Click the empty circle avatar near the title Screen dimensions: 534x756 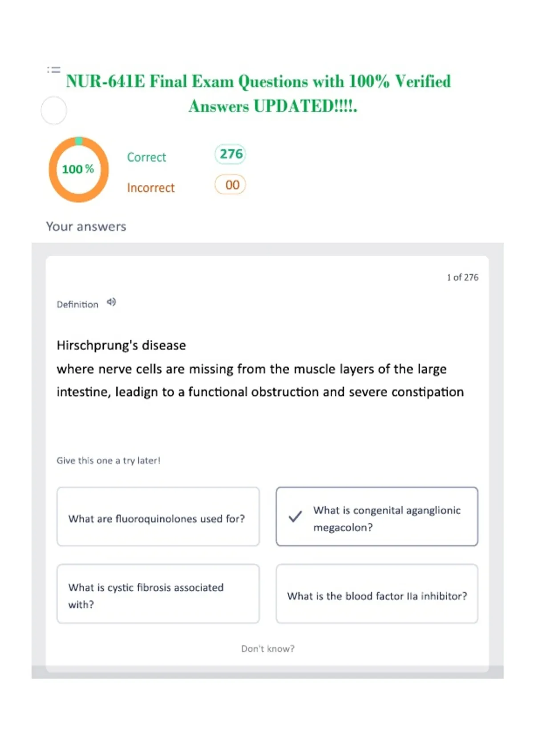(x=54, y=110)
